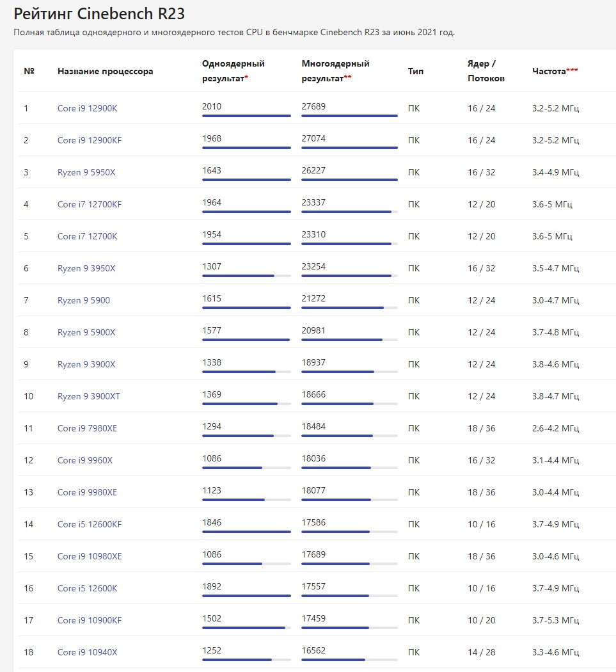
Task: Click the Core i5 12600KF link
Action: click(90, 524)
